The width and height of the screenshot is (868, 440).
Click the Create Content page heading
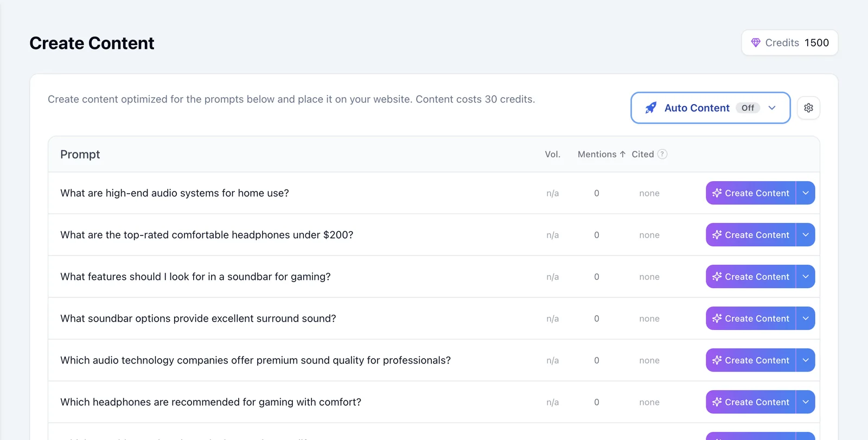pos(92,43)
